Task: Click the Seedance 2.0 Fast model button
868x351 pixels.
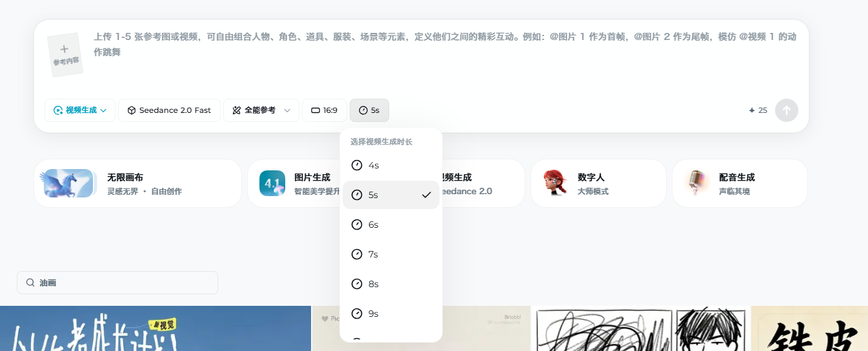Action: (169, 110)
